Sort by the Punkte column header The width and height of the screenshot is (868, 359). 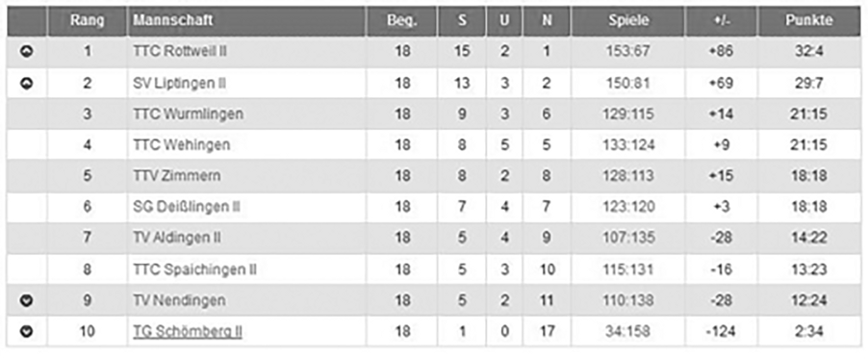click(x=808, y=21)
